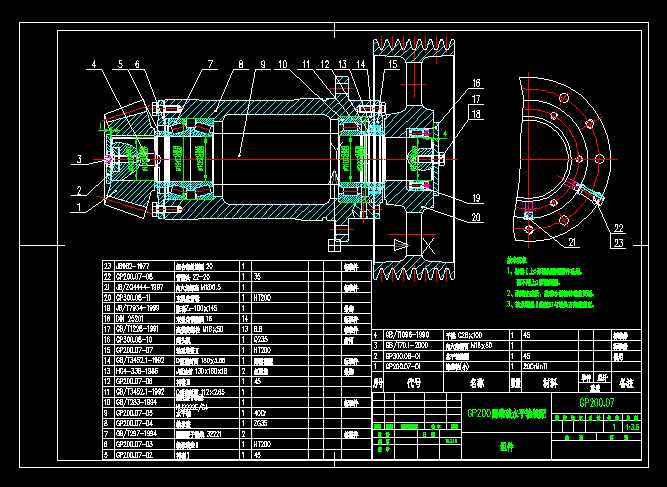This screenshot has width=667, height=487.
Task: Click the 代号 column header
Action: click(413, 383)
